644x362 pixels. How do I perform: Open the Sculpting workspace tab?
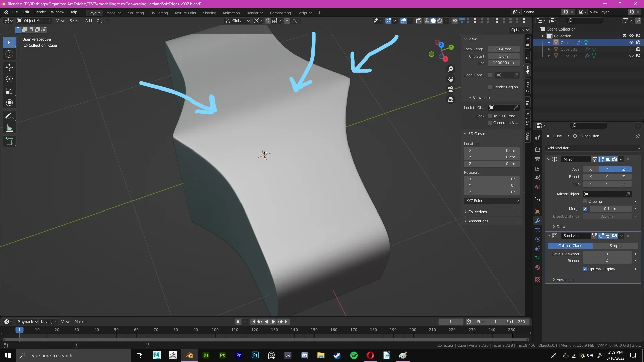point(136,12)
